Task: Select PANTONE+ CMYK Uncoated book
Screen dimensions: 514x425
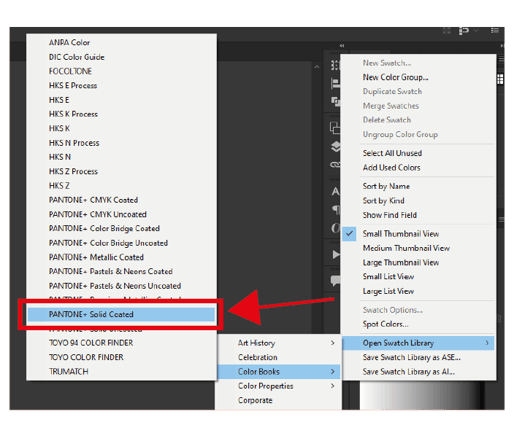Action: click(98, 214)
